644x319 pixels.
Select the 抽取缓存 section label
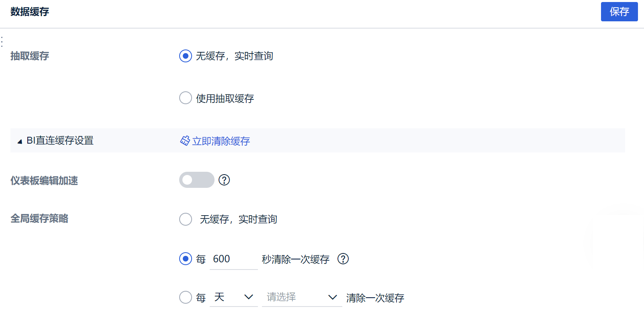pyautogui.click(x=29, y=56)
